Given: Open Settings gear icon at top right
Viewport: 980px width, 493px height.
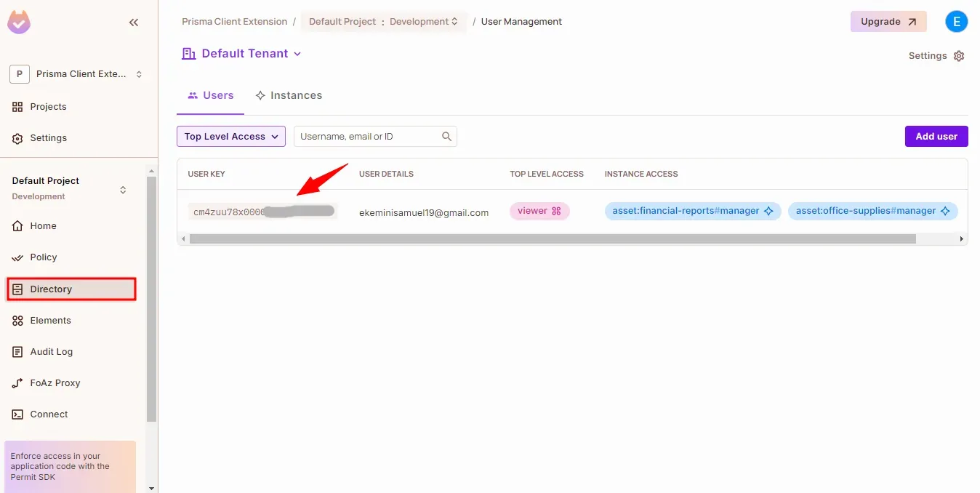Looking at the screenshot, I should coord(958,56).
